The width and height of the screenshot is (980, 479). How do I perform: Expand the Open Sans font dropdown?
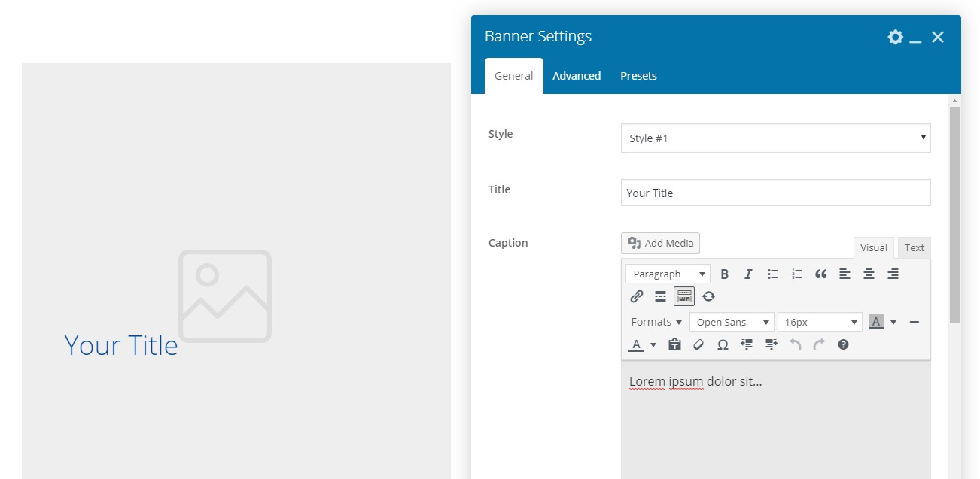[x=731, y=323]
